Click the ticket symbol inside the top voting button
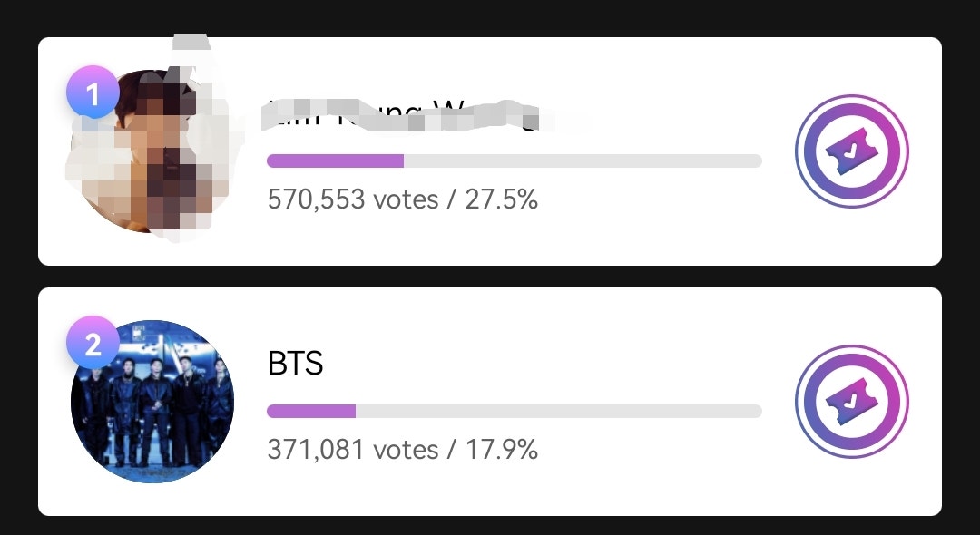This screenshot has height=535, width=980. (851, 151)
